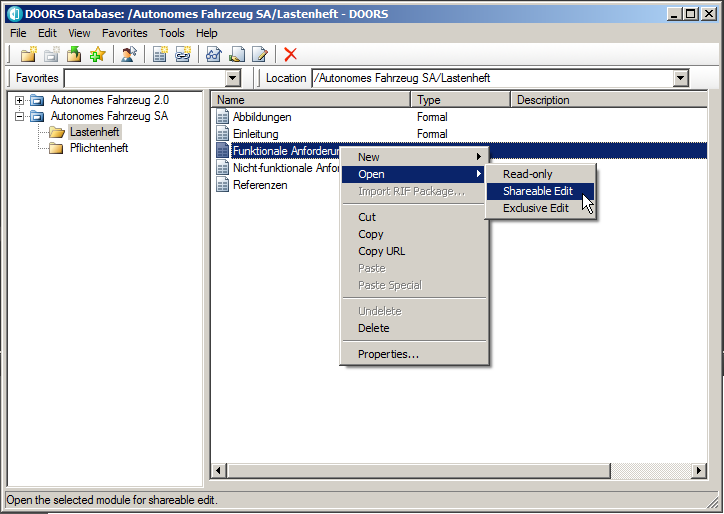Click the Abbildungen module icon in list
This screenshot has height=514, width=724.
coord(224,117)
